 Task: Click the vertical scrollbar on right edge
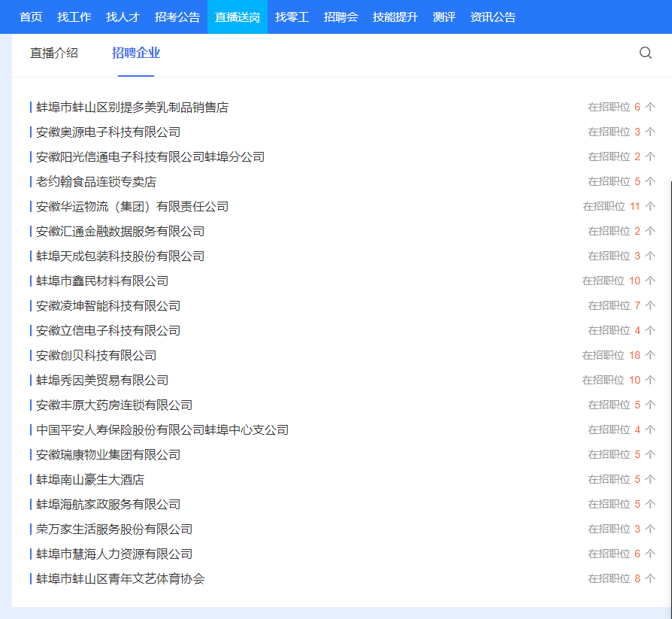(x=669, y=376)
